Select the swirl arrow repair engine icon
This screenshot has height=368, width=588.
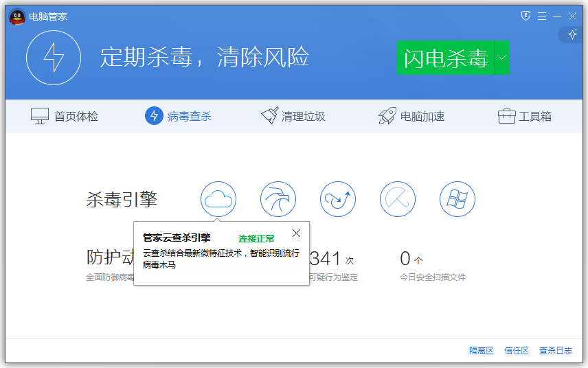338,199
